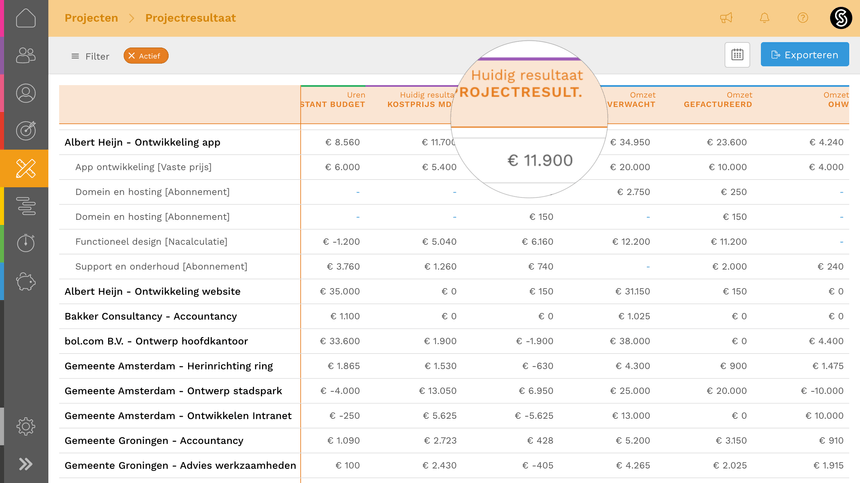The image size is (860, 483).
Task: Open the home dashboard icon
Action: [x=26, y=18]
